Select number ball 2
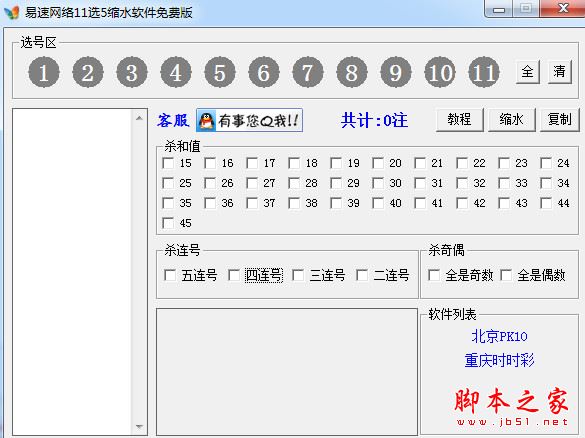 click(x=88, y=72)
